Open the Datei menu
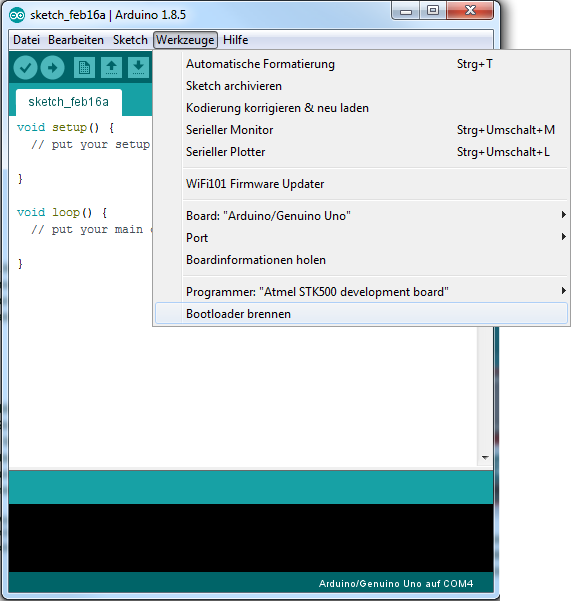571x601 pixels. (26, 40)
